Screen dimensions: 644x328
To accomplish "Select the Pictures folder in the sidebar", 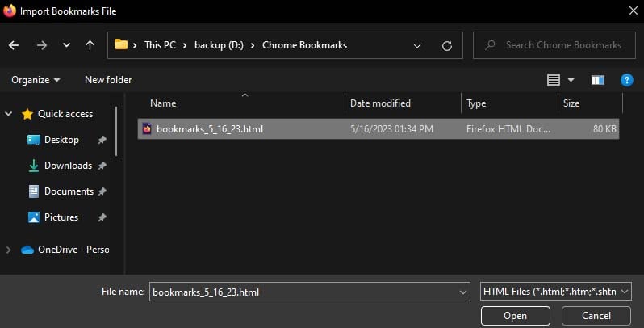I will point(61,217).
